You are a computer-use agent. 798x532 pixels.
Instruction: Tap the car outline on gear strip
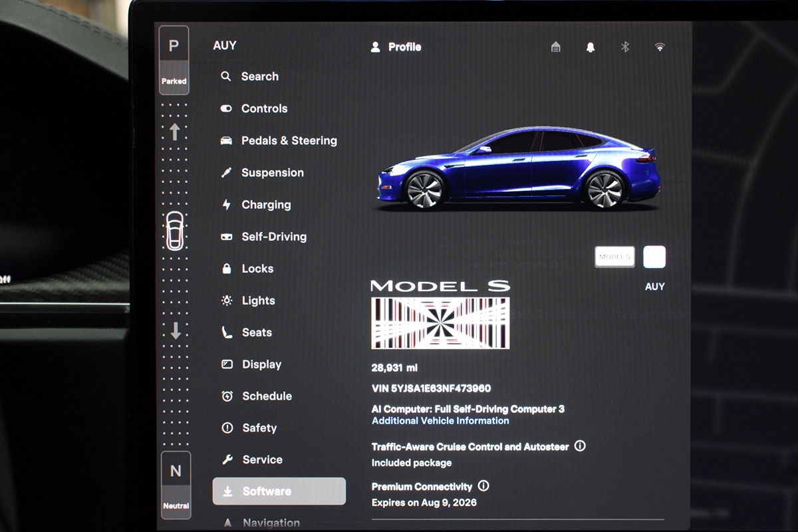(x=175, y=231)
